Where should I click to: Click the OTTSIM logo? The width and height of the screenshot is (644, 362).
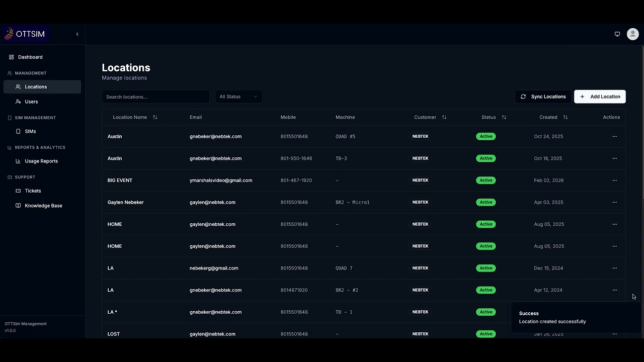[25, 34]
